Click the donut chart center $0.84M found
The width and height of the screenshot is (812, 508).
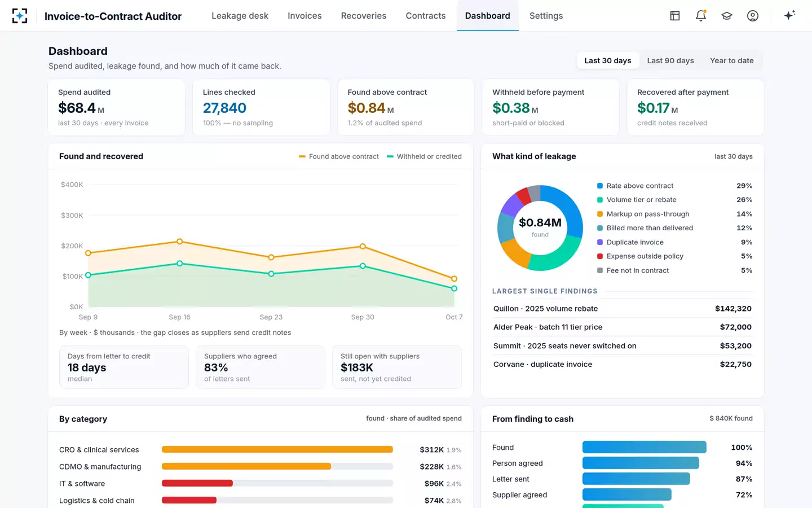coord(540,227)
